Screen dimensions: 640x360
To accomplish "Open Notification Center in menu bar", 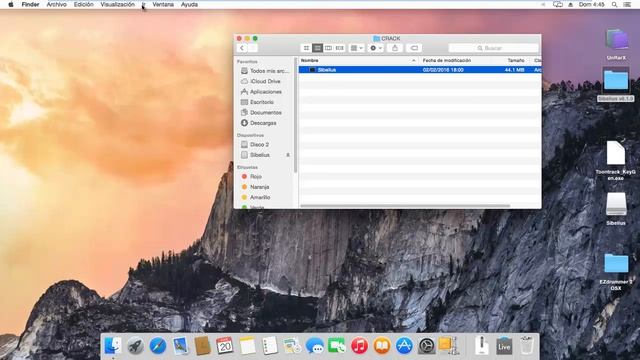I will point(627,4).
